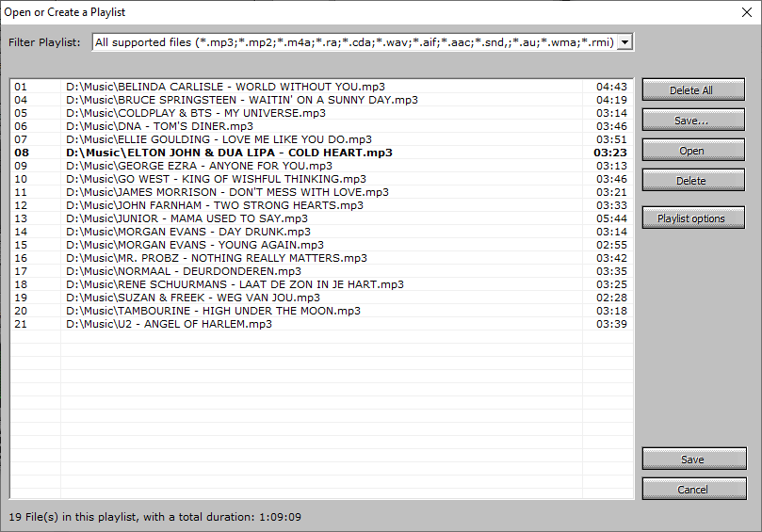
Task: Pick Normaal Deurdonderen from the playlist
Action: click(184, 271)
